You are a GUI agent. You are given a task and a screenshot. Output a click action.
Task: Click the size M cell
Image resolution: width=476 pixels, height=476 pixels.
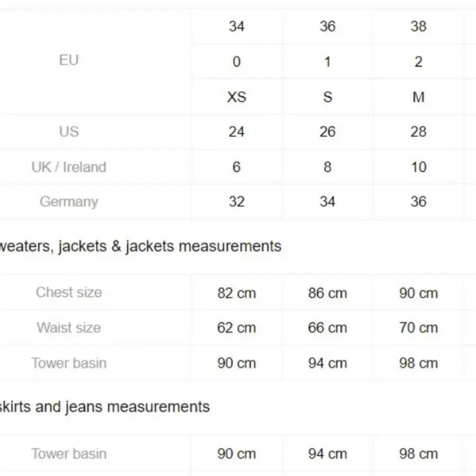pyautogui.click(x=419, y=97)
